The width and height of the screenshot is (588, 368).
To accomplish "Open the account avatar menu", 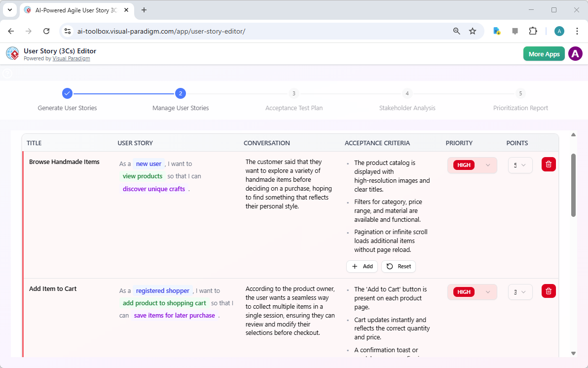I will pos(575,53).
